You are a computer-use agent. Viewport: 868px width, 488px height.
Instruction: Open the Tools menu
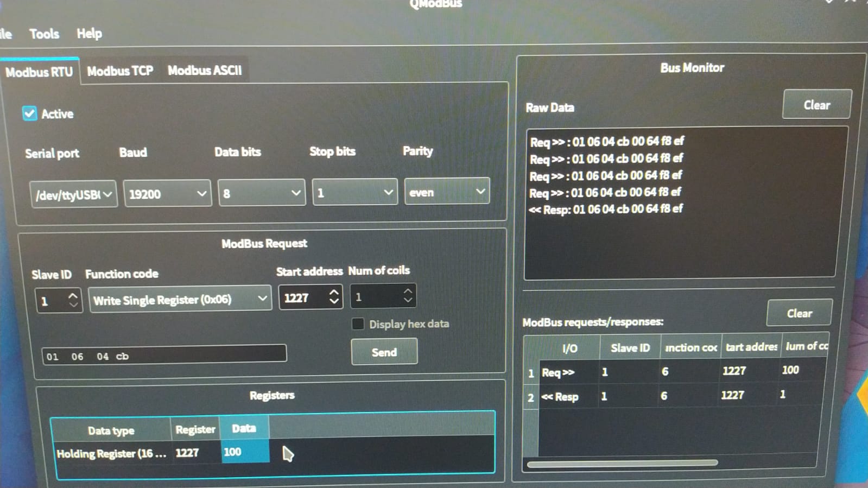point(44,34)
